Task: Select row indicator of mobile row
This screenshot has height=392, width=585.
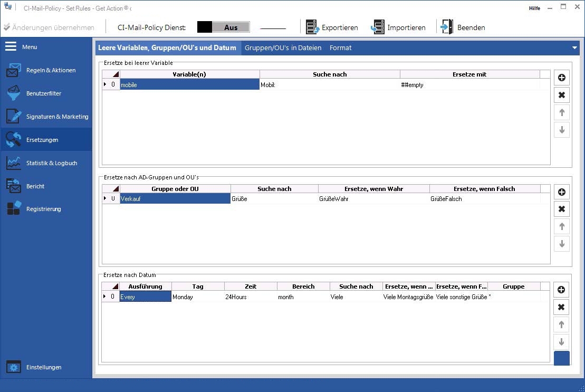Action: click(x=111, y=84)
